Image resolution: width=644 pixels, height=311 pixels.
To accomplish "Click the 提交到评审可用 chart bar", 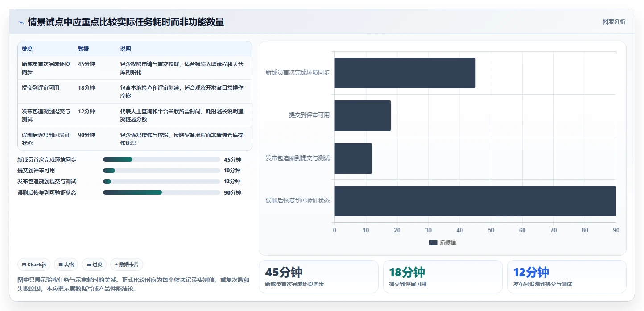I will point(363,116).
